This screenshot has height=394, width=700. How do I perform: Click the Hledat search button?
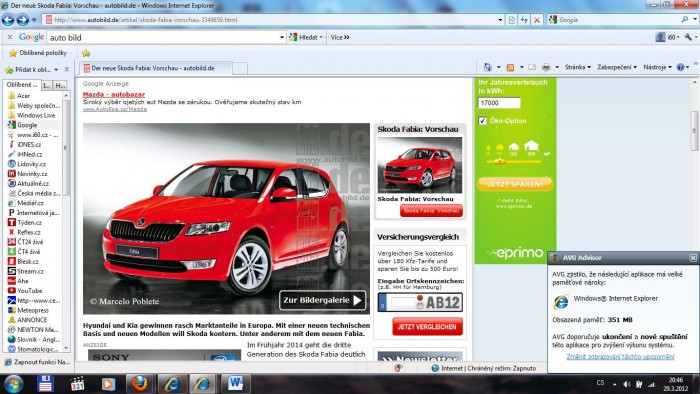[305, 37]
